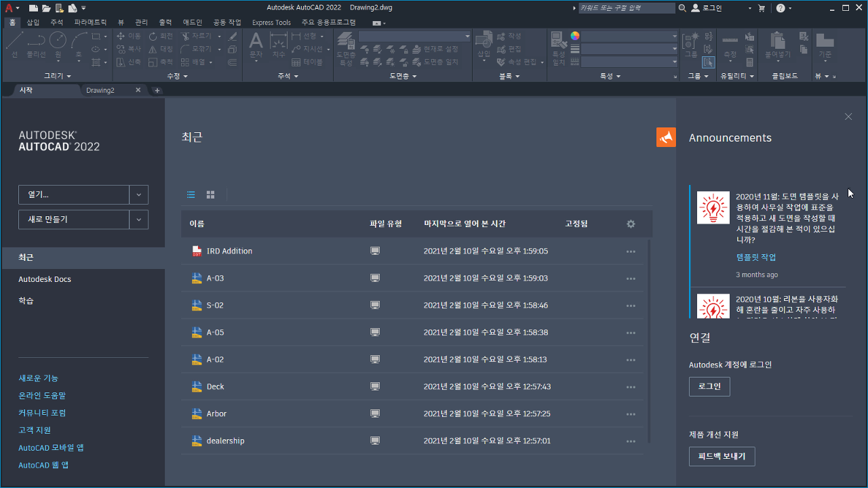Viewport: 868px width, 488px height.
Task: Select the Text (문자) tool
Action: (x=256, y=45)
